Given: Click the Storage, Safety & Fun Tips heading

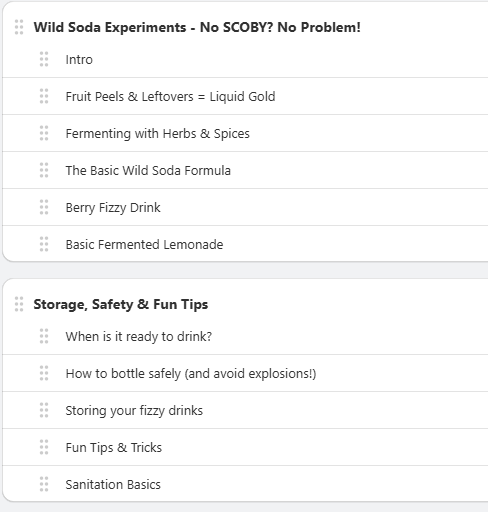Looking at the screenshot, I should [x=121, y=305].
